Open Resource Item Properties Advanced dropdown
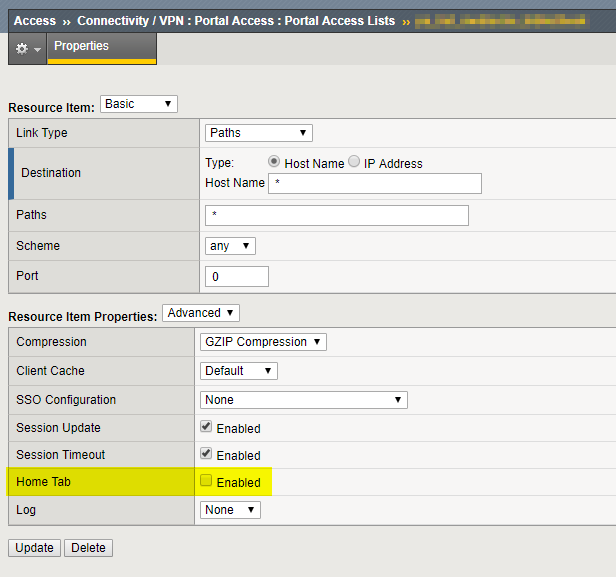Image resolution: width=616 pixels, height=577 pixels. [201, 313]
